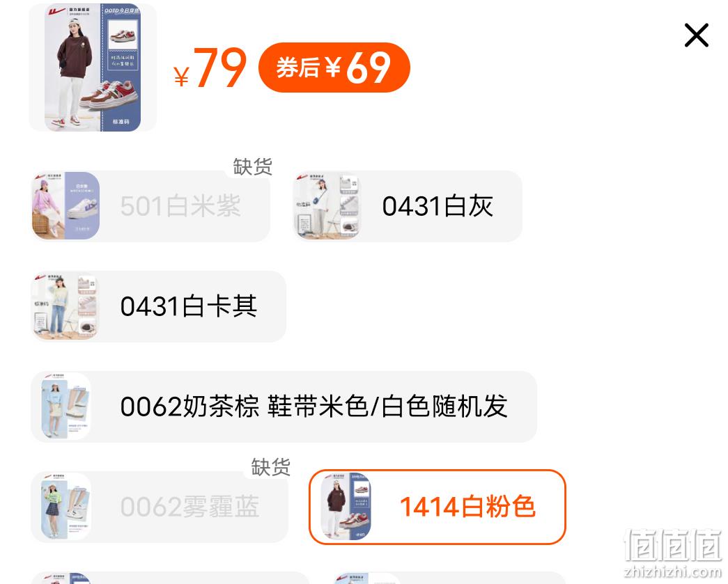Click the ¥79 original price text

point(210,68)
